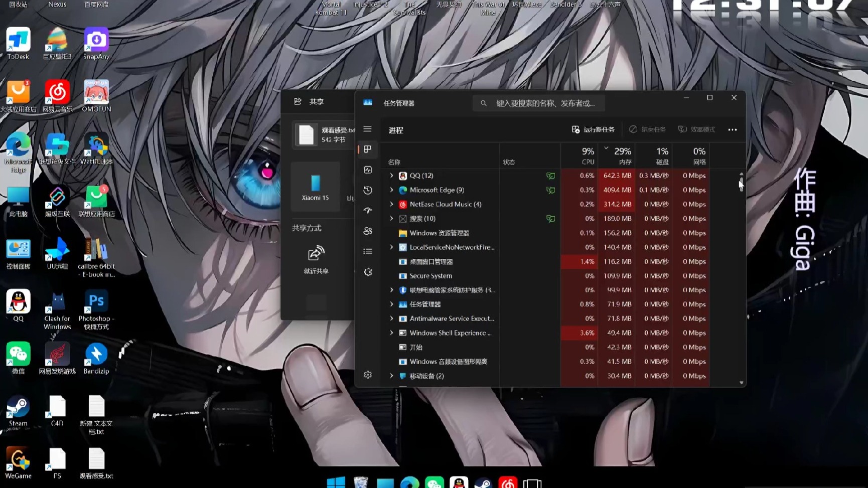The image size is (868, 488).
Task: Open the Microsoft Edge desktop shortcut
Action: (18, 153)
